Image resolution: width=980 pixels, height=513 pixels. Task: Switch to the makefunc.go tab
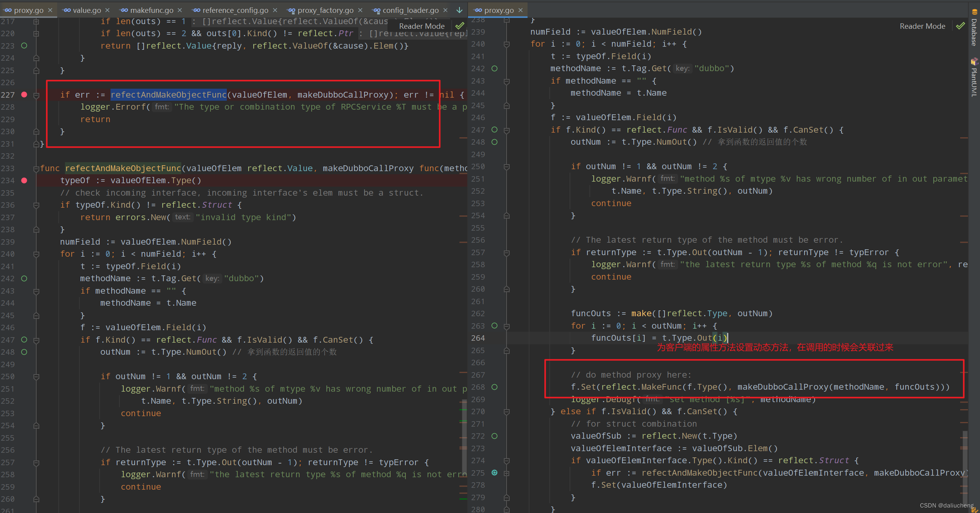click(x=152, y=10)
